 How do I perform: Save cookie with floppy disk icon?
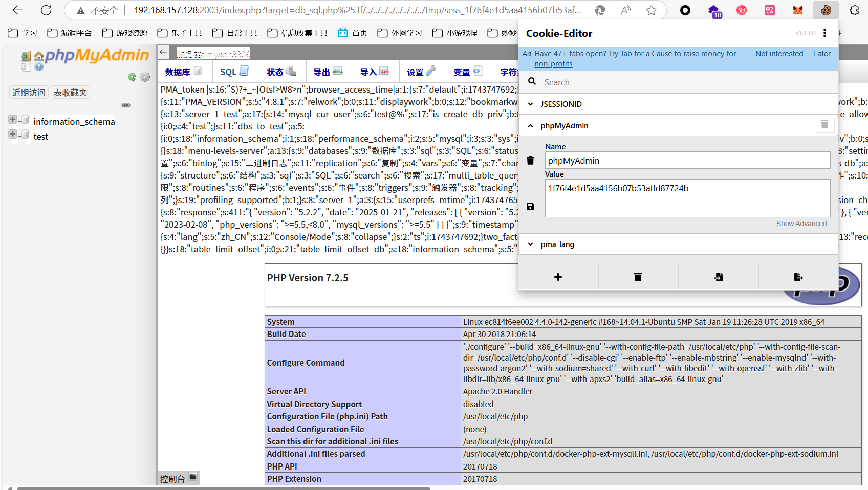530,206
